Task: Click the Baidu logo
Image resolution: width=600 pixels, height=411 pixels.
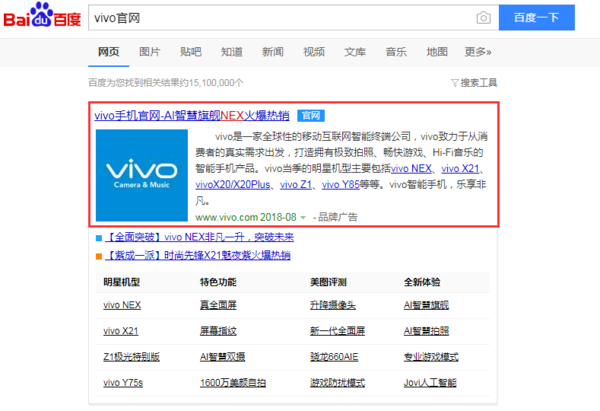Action: point(42,15)
